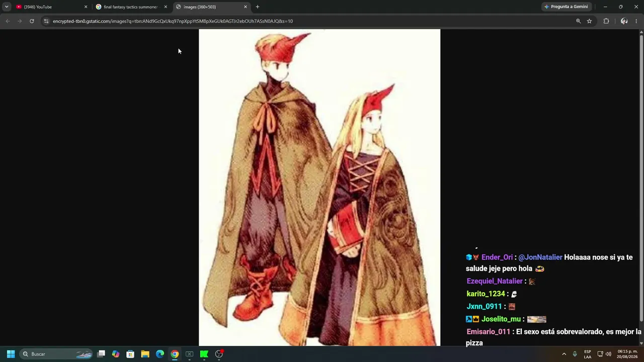
Task: Click the microphone tray icon
Action: [575, 354]
